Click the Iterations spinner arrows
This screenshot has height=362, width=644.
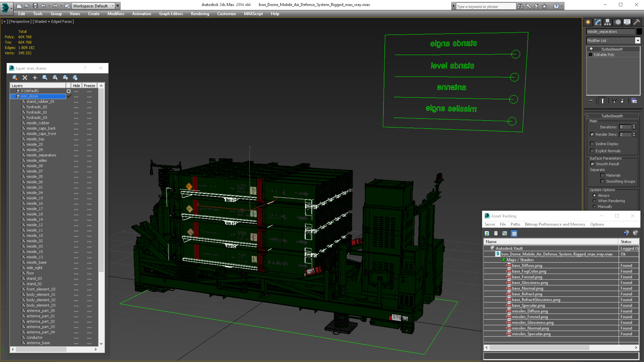tap(634, 127)
